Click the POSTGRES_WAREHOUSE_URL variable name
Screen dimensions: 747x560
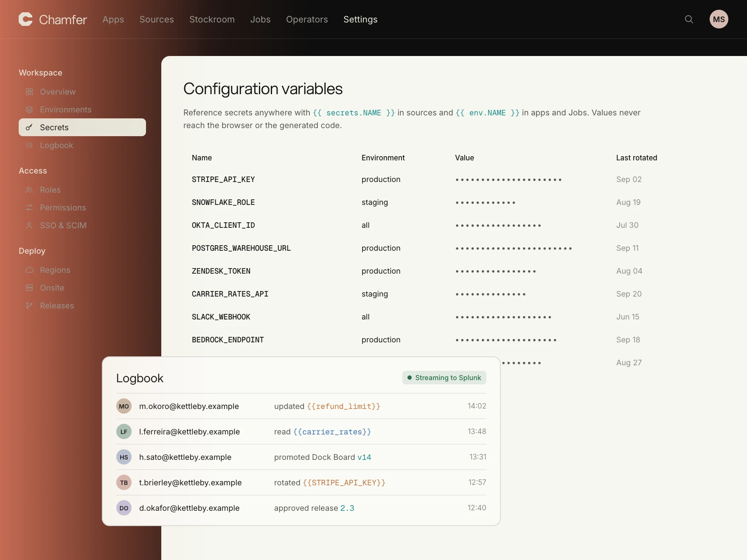[241, 248]
